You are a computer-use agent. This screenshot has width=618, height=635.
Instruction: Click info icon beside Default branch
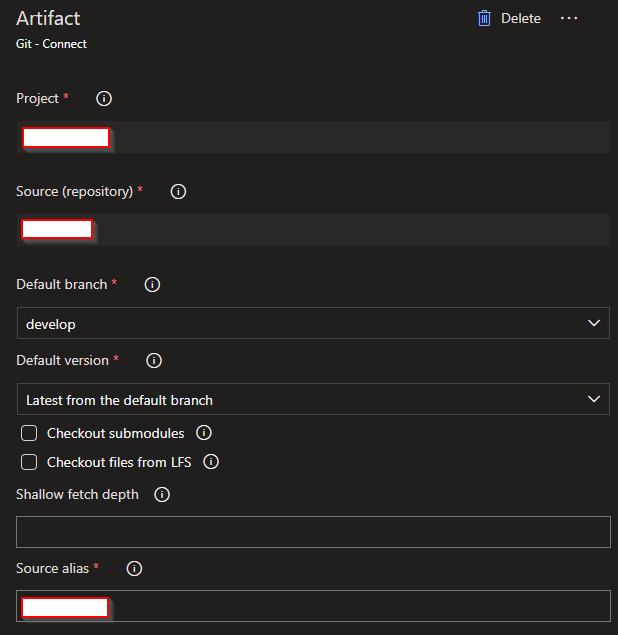point(153,284)
